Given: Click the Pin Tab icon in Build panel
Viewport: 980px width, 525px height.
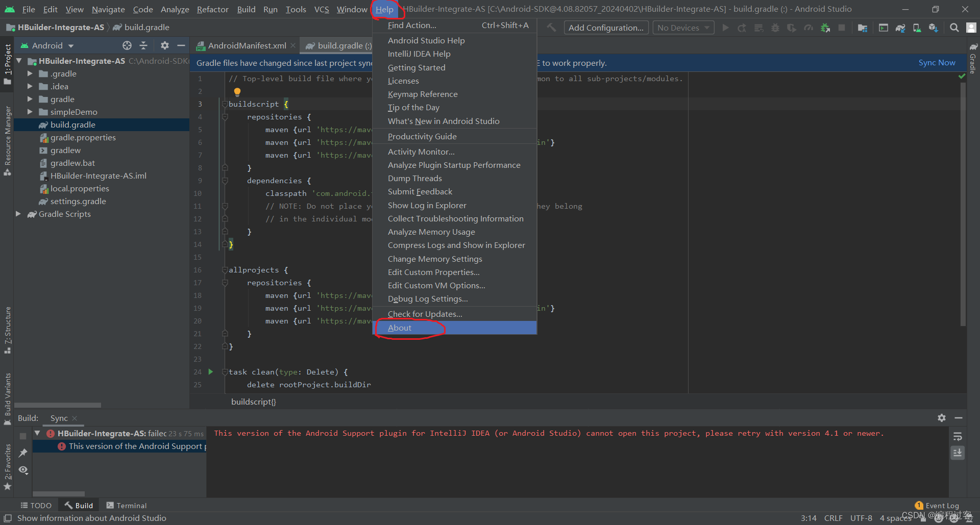Looking at the screenshot, I should (23, 453).
